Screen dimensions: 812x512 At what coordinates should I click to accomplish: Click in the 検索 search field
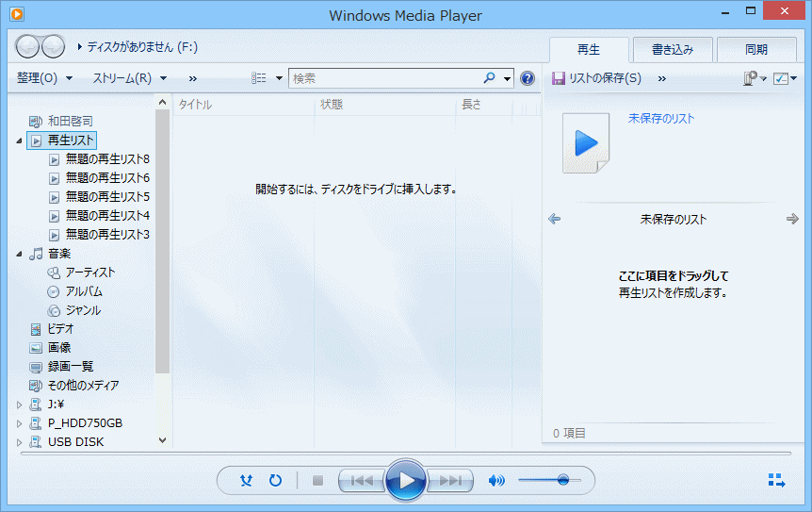click(386, 78)
